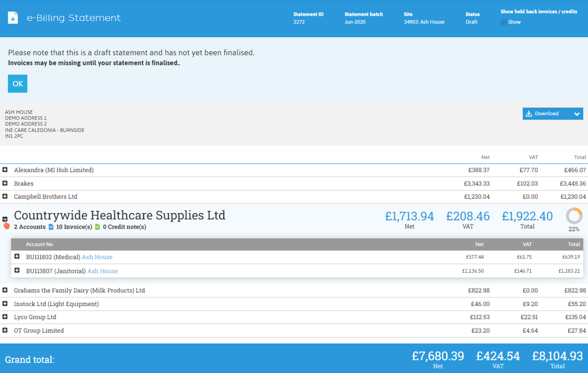The image size is (588, 373).
Task: Click the Countrywide Healthcare Supplies Ltd heading
Action: coord(120,215)
